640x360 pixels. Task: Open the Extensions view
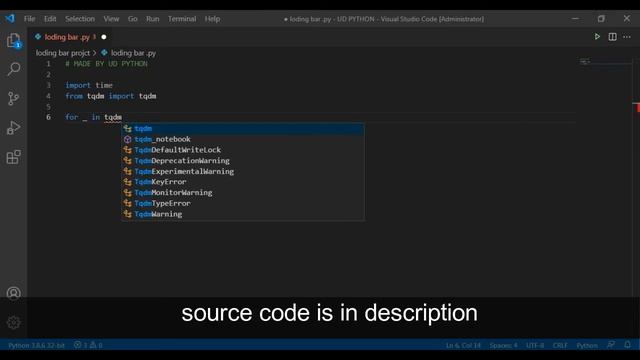pyautogui.click(x=13, y=157)
